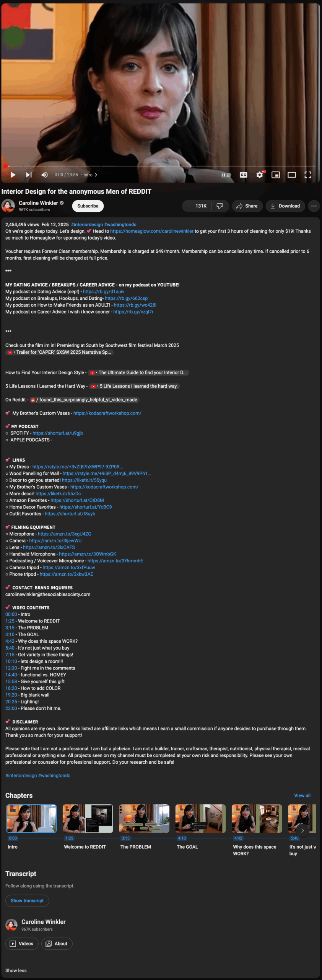Show next chapters with arrow
Viewport: 322px width, 980px height.
click(302, 831)
